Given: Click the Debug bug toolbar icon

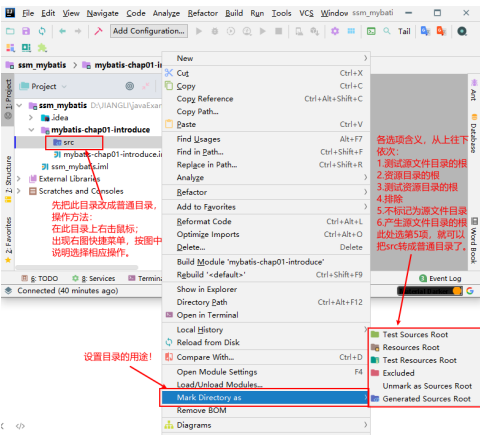Looking at the screenshot, I should point(215,31).
